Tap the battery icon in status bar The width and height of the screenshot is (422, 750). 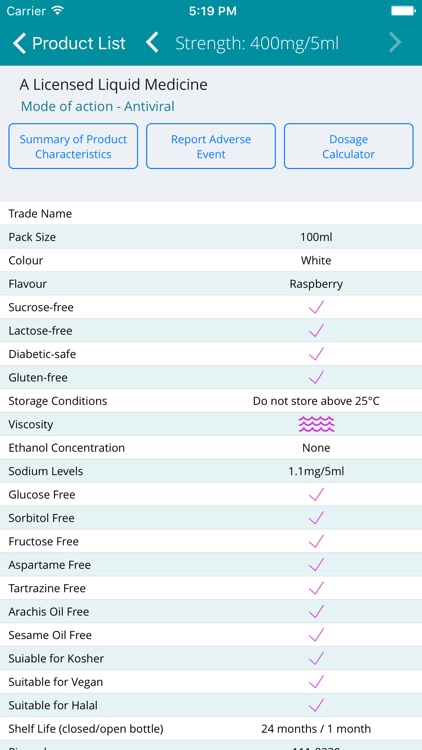(402, 11)
